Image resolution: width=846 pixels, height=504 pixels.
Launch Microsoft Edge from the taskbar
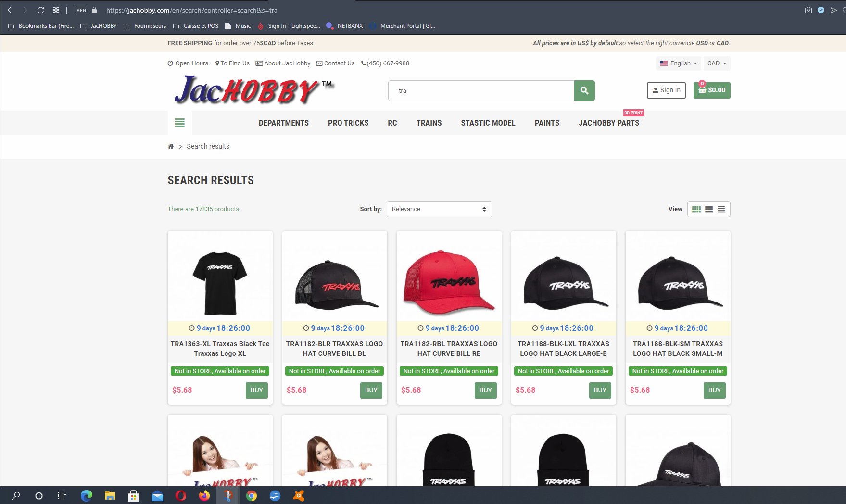(x=87, y=495)
